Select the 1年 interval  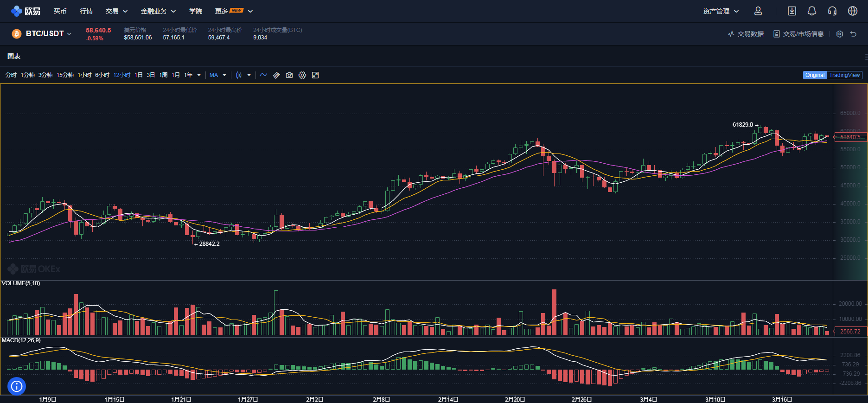click(188, 75)
